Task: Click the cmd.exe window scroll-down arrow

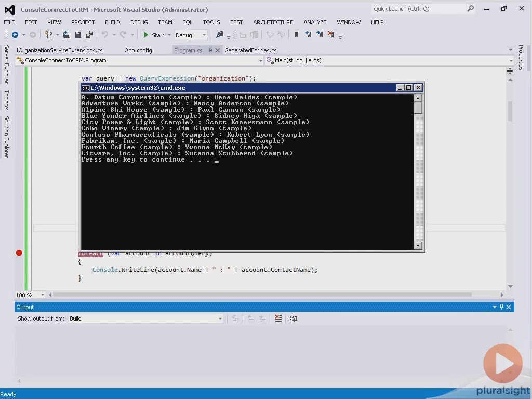Action: pos(418,245)
